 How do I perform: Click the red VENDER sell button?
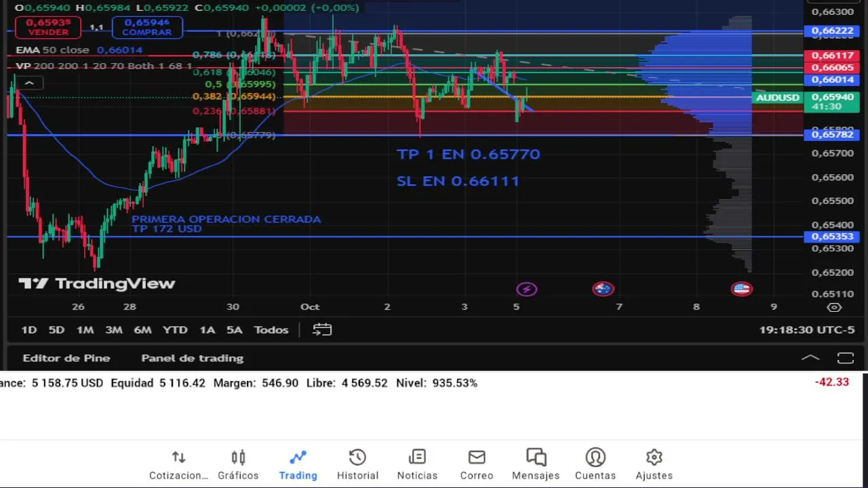[48, 27]
